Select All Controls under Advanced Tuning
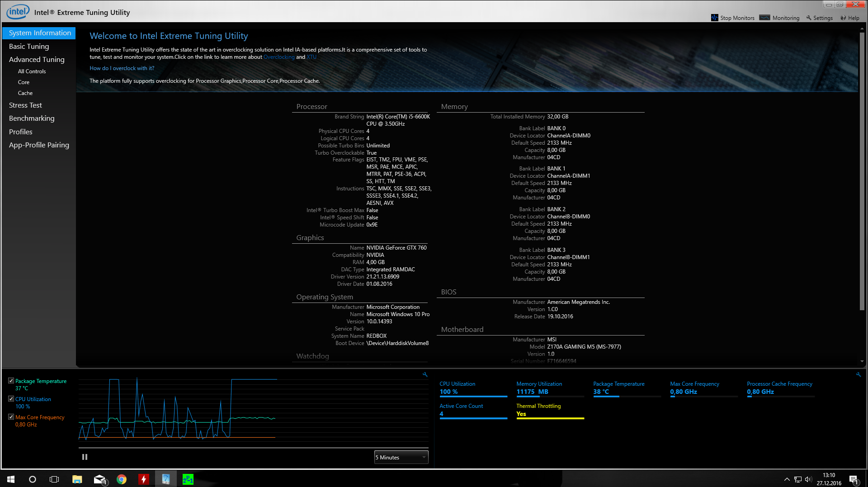The width and height of the screenshot is (868, 487). point(32,71)
